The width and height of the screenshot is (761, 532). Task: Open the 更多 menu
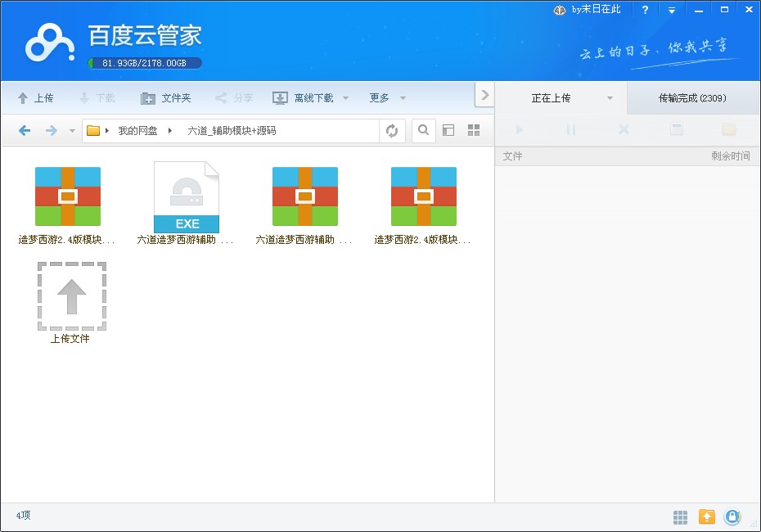[379, 98]
